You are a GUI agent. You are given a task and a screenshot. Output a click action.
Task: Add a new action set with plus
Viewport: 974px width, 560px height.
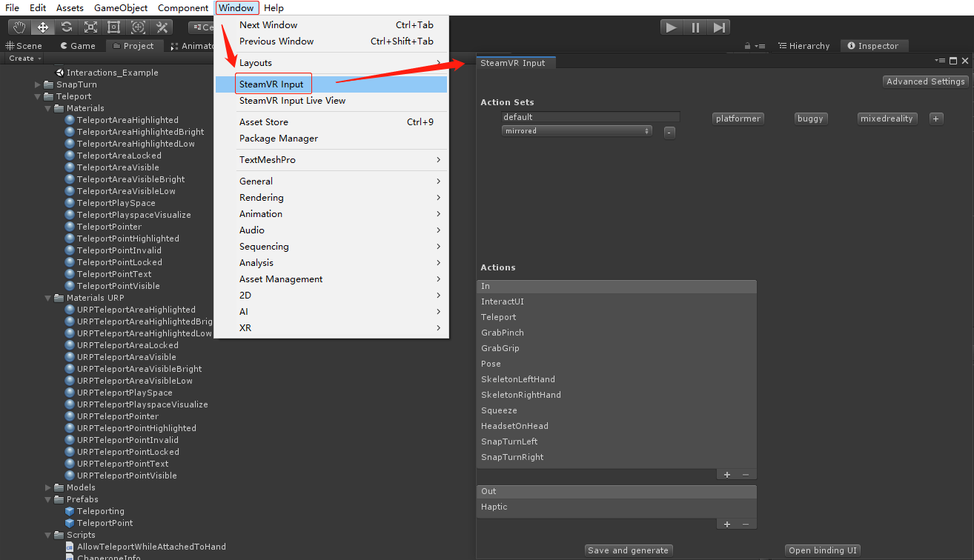tap(936, 119)
